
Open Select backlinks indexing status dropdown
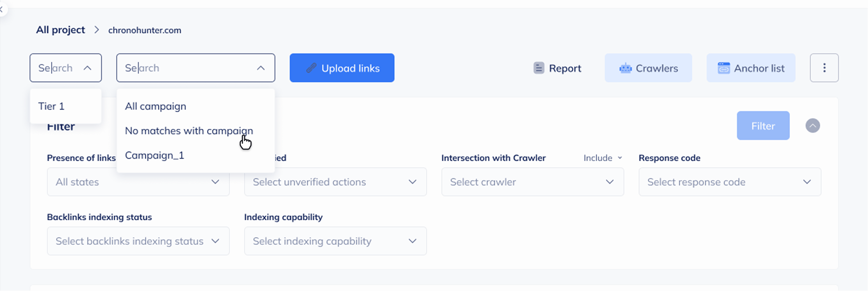pyautogui.click(x=138, y=241)
